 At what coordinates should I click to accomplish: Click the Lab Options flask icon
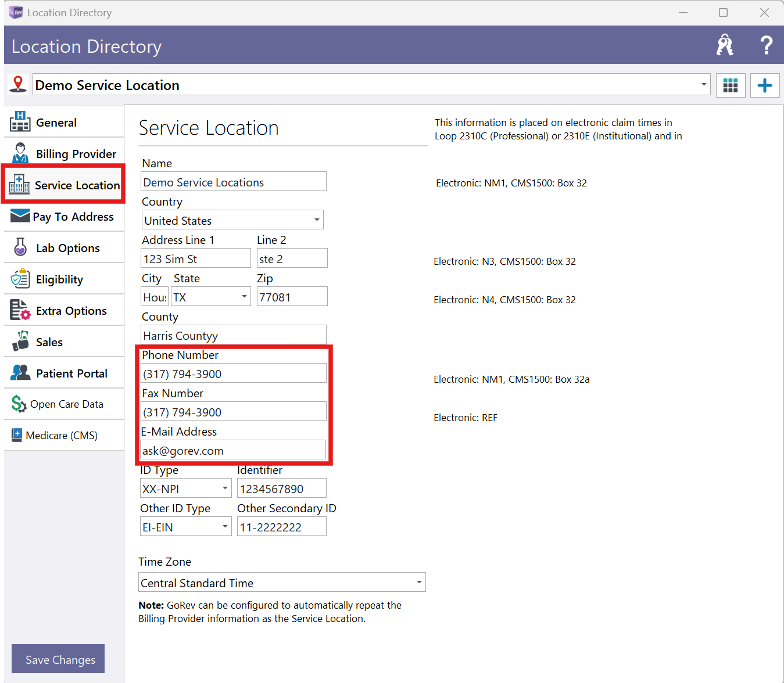tap(20, 247)
